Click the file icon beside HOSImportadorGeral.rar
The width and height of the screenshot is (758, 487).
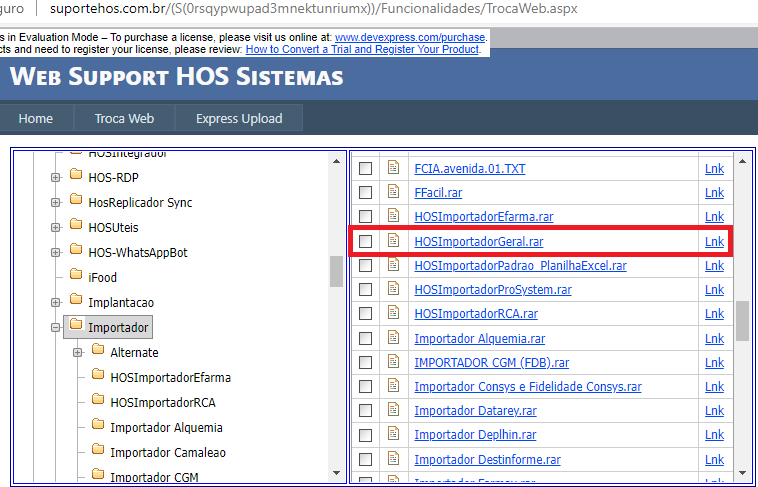[394, 241]
